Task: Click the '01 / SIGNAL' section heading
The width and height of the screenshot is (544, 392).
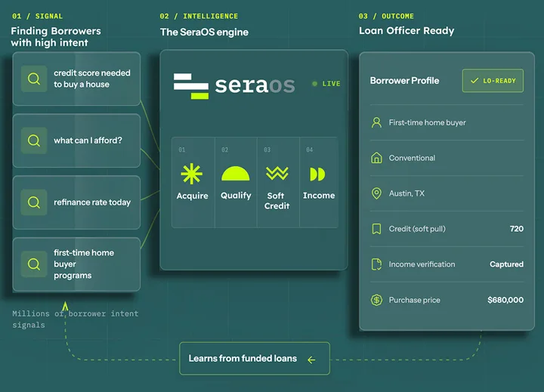Action: pyautogui.click(x=38, y=16)
